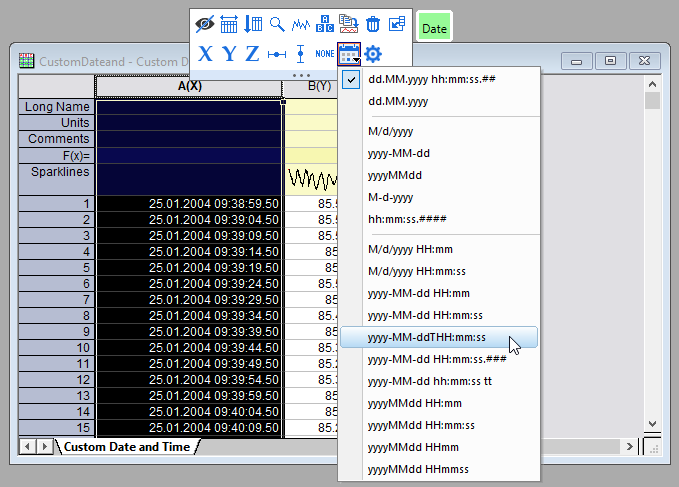
Task: Switch to Custom Date and Time sheet tab
Action: point(127,447)
